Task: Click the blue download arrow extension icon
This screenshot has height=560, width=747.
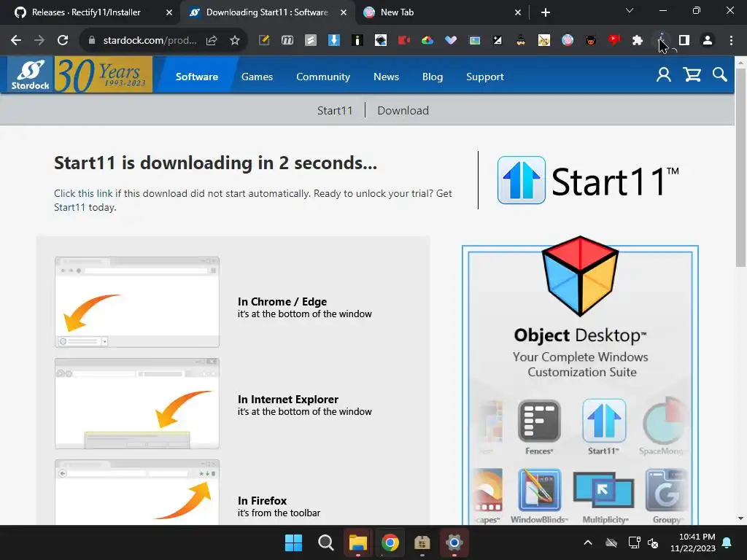Action: click(334, 41)
